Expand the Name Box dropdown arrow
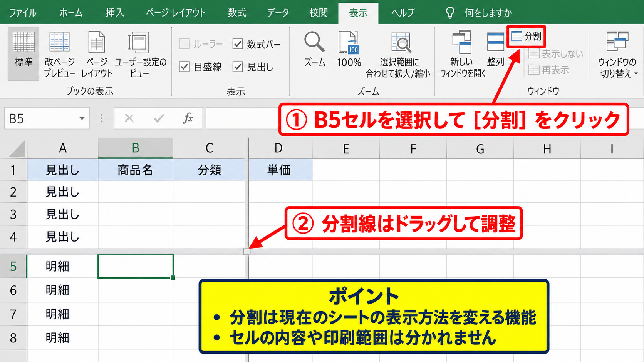Image resolution: width=644 pixels, height=362 pixels. click(82, 118)
